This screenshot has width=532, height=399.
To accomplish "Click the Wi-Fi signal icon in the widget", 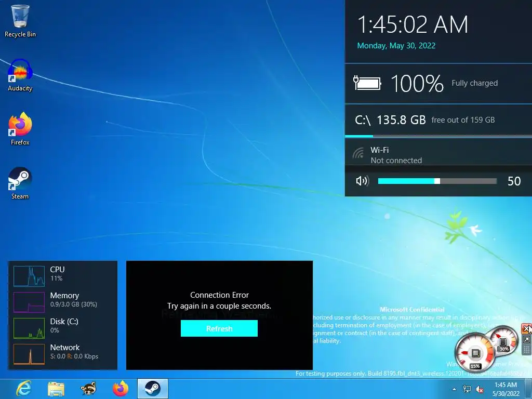I will pyautogui.click(x=358, y=153).
